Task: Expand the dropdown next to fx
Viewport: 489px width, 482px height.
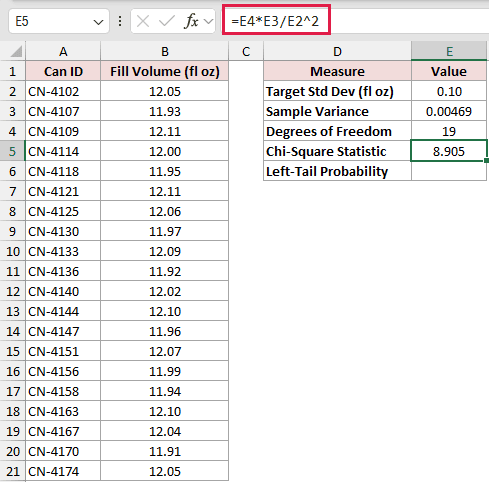Action: pos(209,22)
